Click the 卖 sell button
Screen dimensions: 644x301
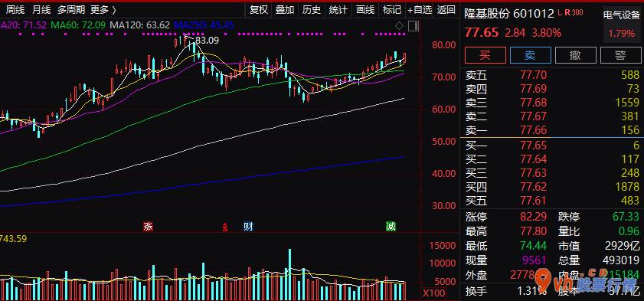[530, 55]
